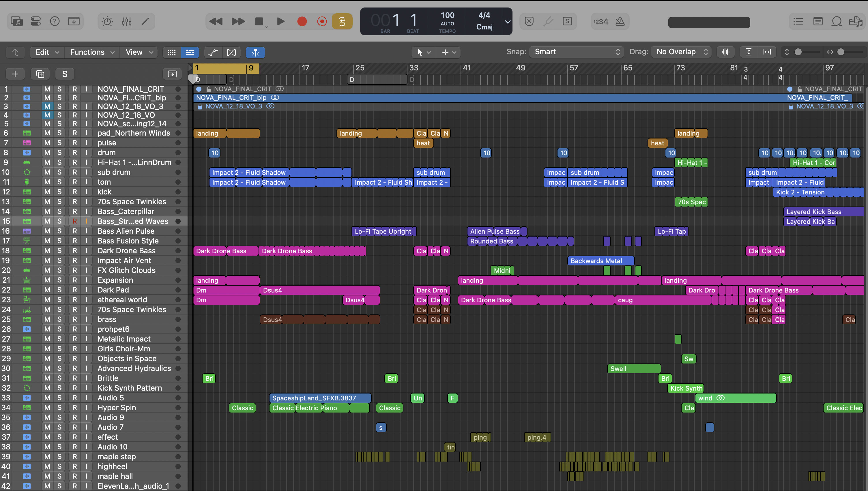Click the horizontal zoom slider knob
The height and width of the screenshot is (491, 868).
(841, 52)
